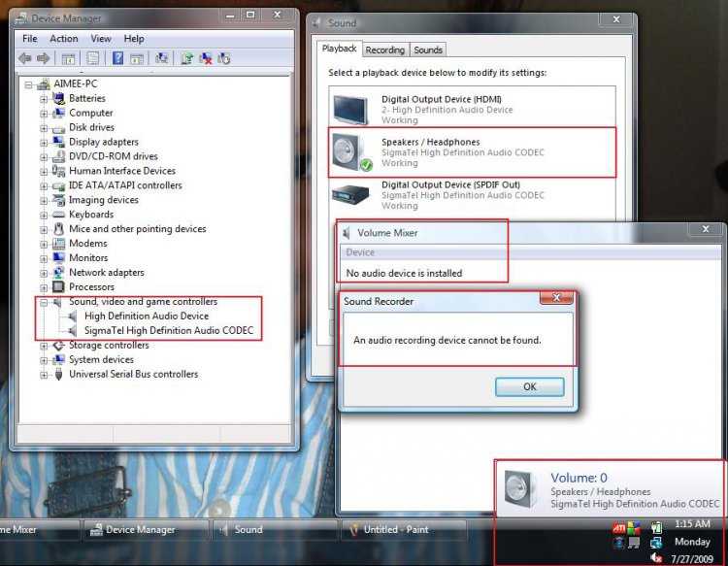Click the ATI tray icon
The height and width of the screenshot is (566, 728).
(619, 528)
